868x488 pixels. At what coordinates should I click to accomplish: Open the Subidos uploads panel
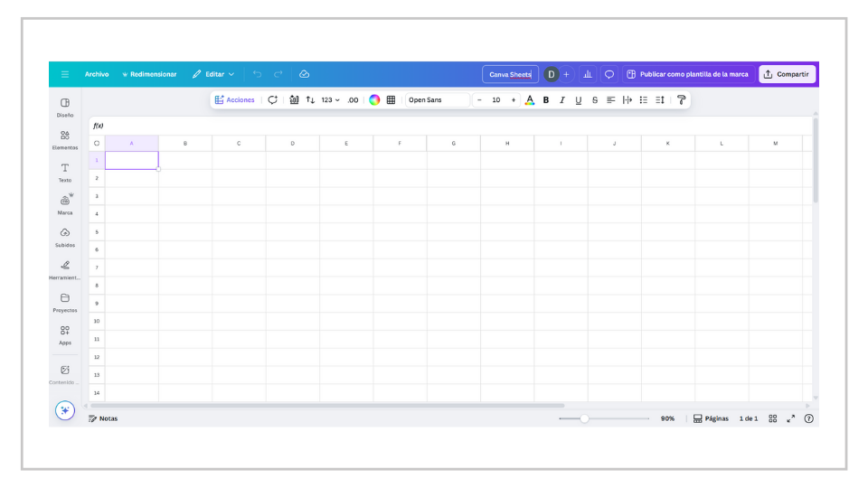(x=65, y=238)
